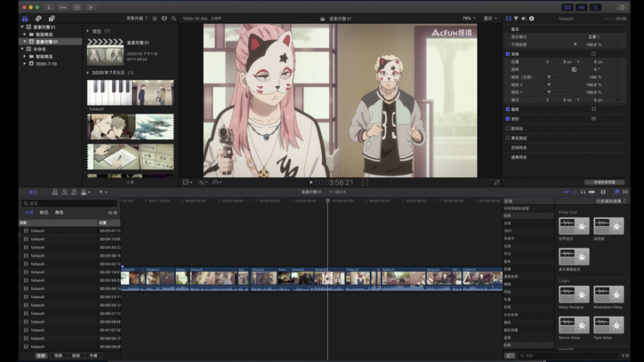Open the select tool dropdown in timeline
Screen dimensions: 644x362
[x=103, y=192]
